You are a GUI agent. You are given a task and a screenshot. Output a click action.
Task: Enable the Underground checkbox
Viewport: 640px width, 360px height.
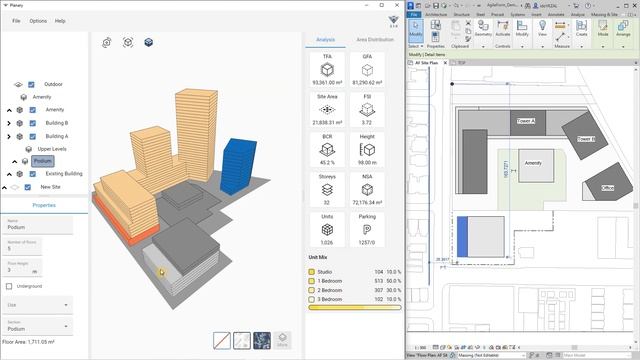tap(9, 287)
